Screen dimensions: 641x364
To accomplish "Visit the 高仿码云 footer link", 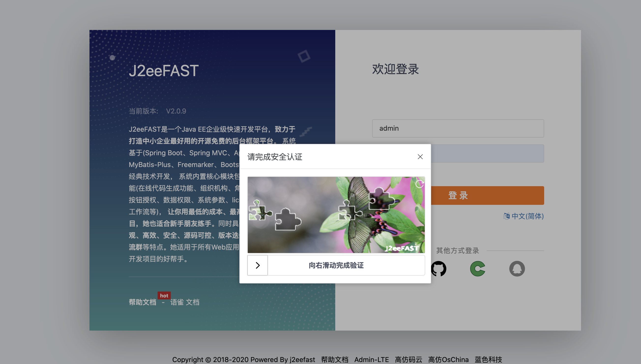I will (x=408, y=360).
